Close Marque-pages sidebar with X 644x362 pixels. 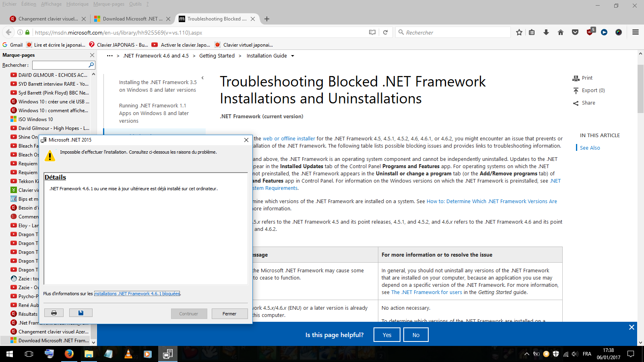tap(92, 55)
